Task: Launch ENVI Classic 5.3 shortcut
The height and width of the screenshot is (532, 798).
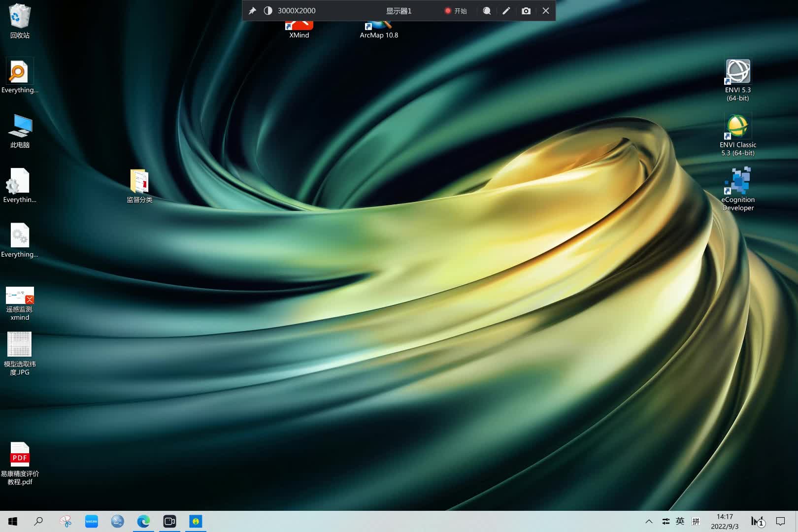Action: [737, 135]
